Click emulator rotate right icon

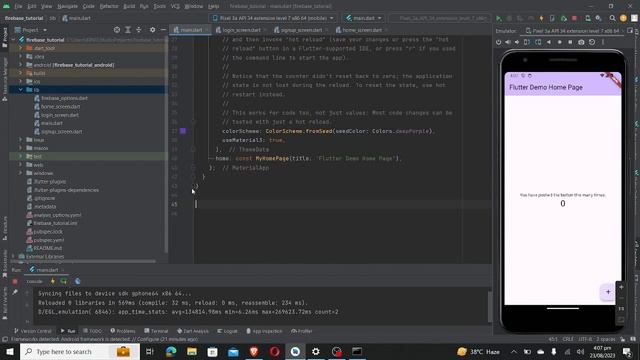[538, 42]
